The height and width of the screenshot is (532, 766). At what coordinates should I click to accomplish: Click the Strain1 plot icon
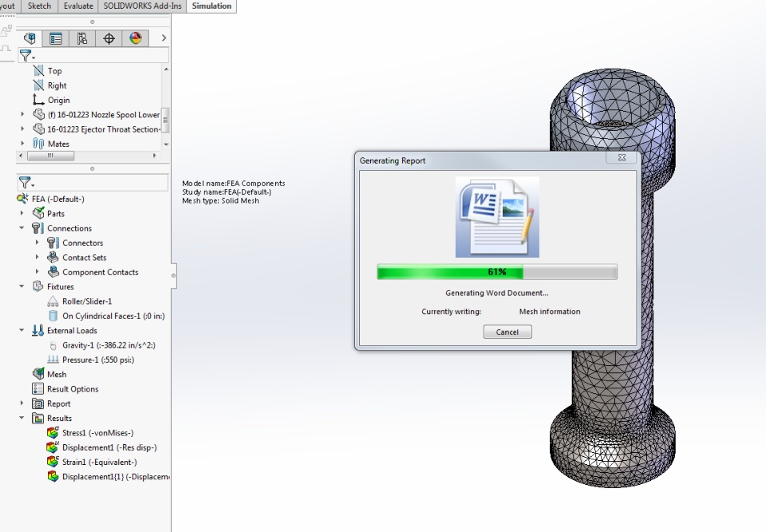pyautogui.click(x=53, y=462)
